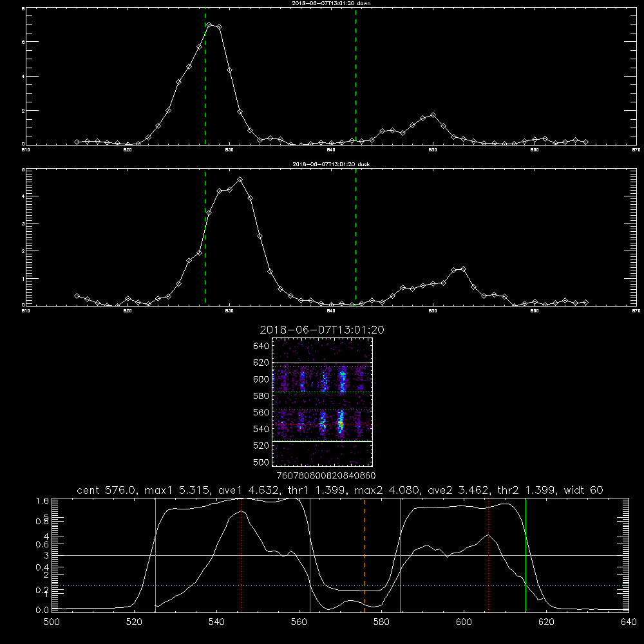Click the dawn plot title text
This screenshot has height=644, width=644.
332,3
